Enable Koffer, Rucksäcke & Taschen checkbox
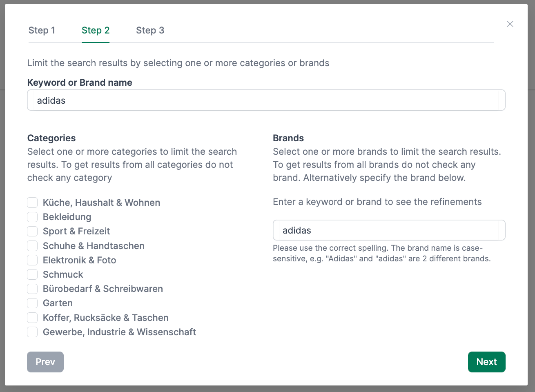The height and width of the screenshot is (392, 535). click(x=32, y=318)
